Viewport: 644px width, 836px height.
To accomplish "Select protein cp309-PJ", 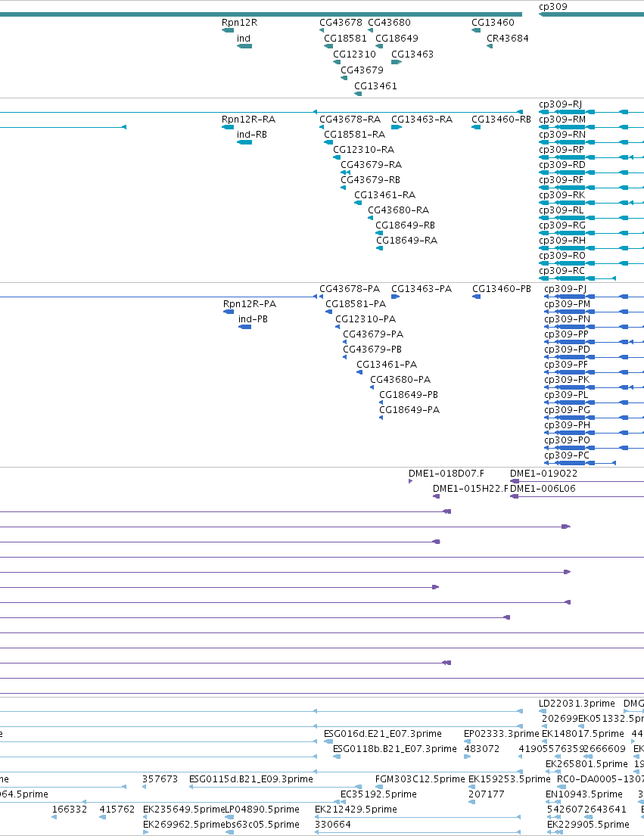I will tap(594, 297).
